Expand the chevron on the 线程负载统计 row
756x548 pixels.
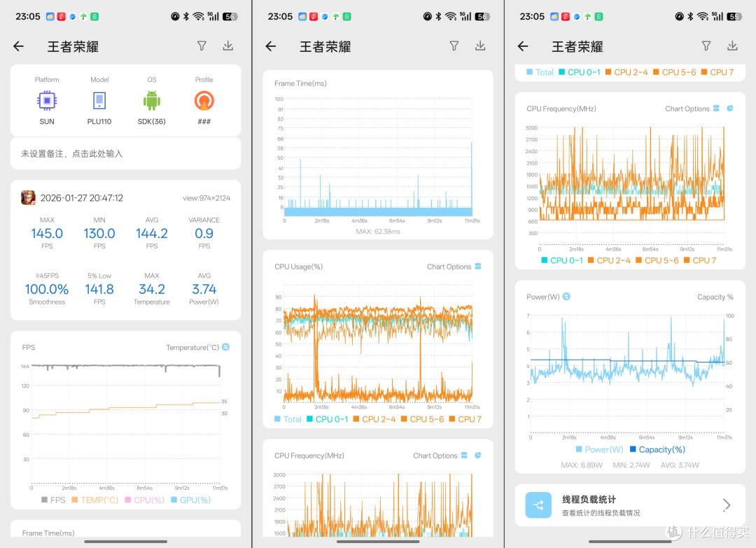(x=727, y=505)
